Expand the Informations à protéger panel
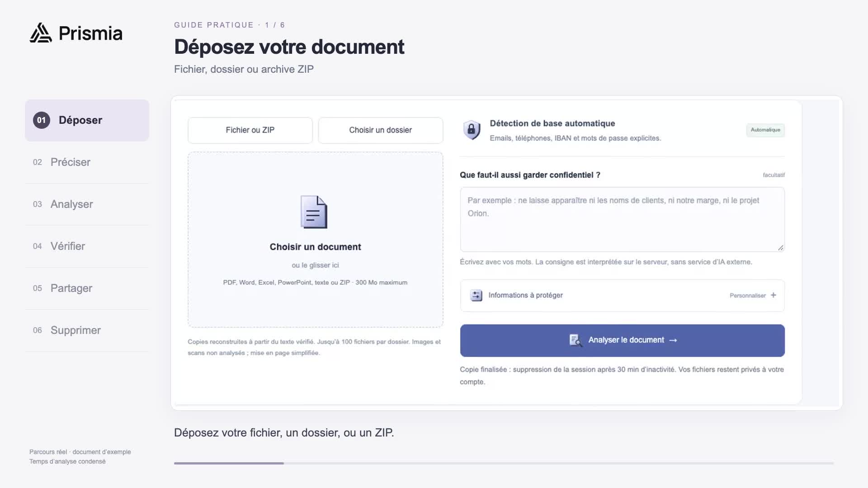 pos(622,296)
